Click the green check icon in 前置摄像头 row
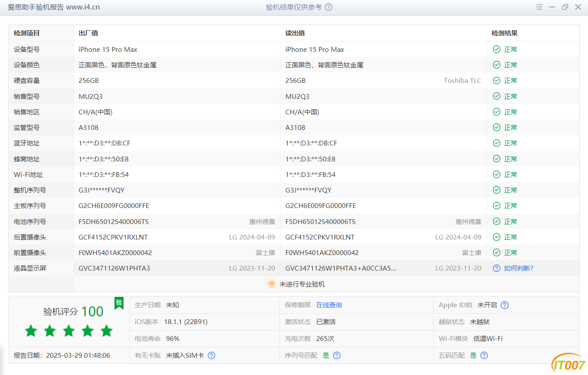The image size is (588, 375). (496, 253)
